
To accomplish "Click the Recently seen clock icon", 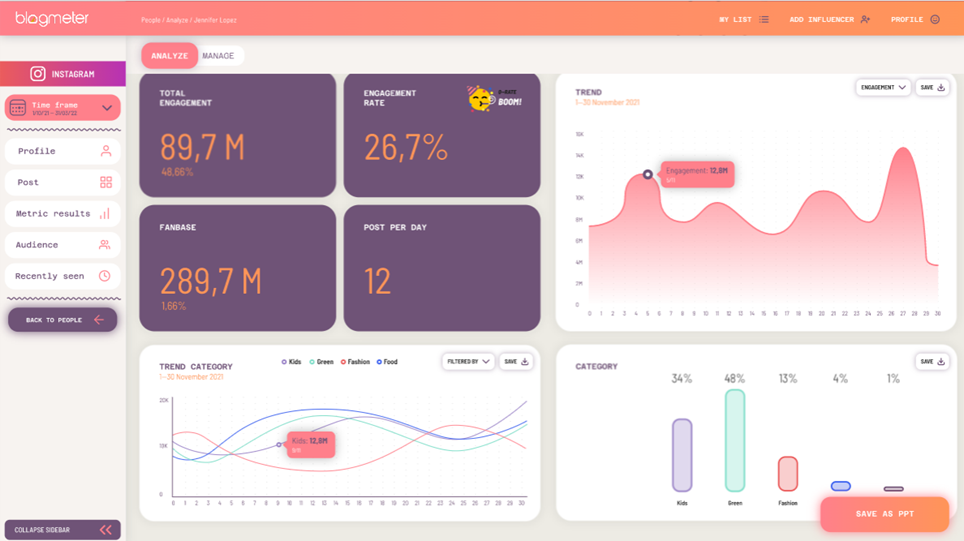I will click(x=105, y=276).
